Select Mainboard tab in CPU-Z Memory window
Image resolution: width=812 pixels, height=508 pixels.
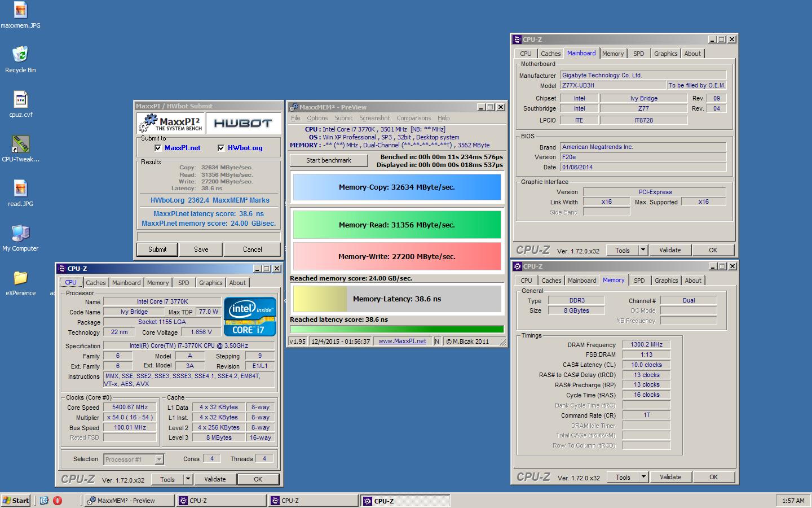click(x=582, y=281)
